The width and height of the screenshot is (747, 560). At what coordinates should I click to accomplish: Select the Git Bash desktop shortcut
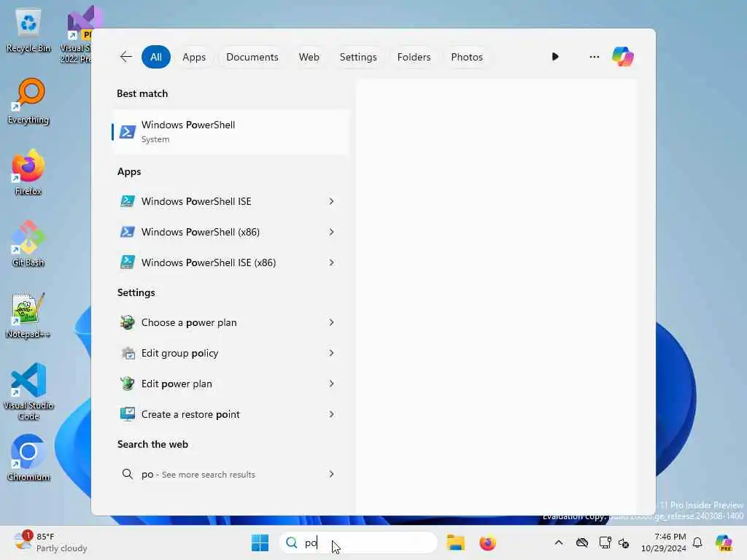pyautogui.click(x=28, y=244)
